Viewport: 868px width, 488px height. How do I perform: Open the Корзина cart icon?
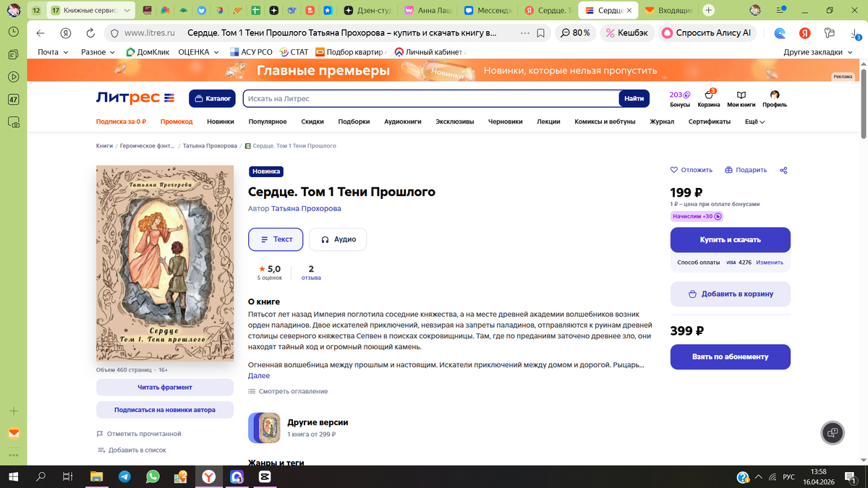[709, 99]
